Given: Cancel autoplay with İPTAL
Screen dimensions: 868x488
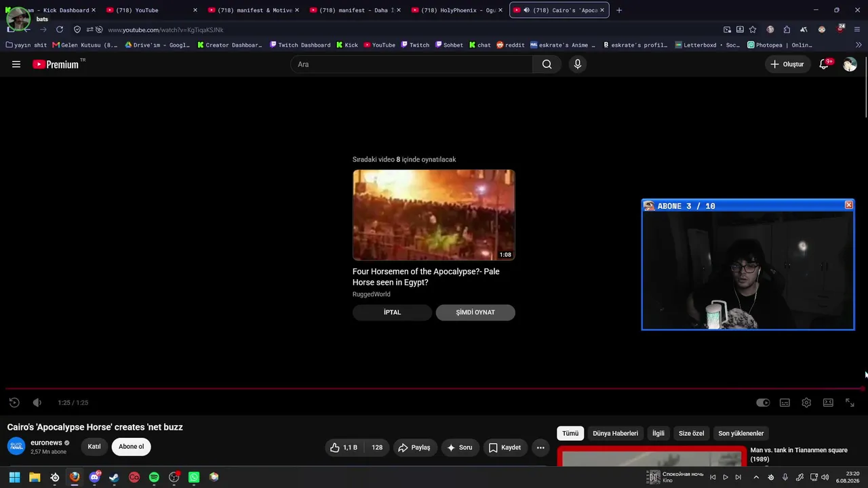Looking at the screenshot, I should click(392, 312).
